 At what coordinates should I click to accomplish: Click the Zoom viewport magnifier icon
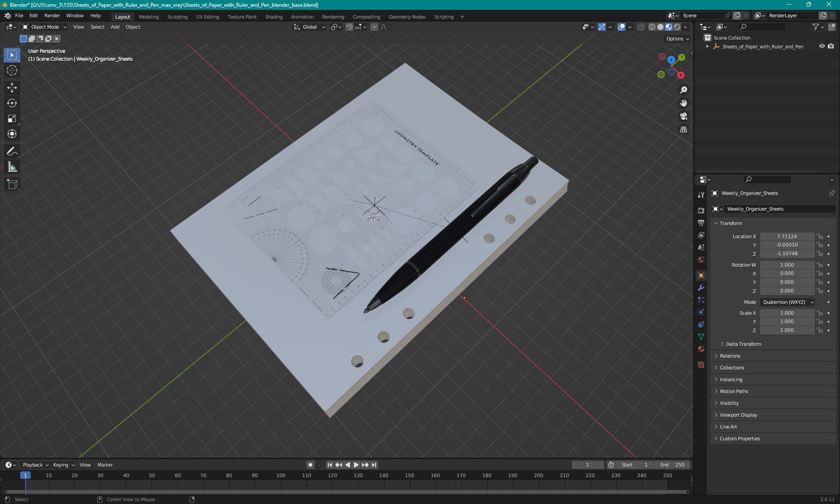tap(684, 90)
